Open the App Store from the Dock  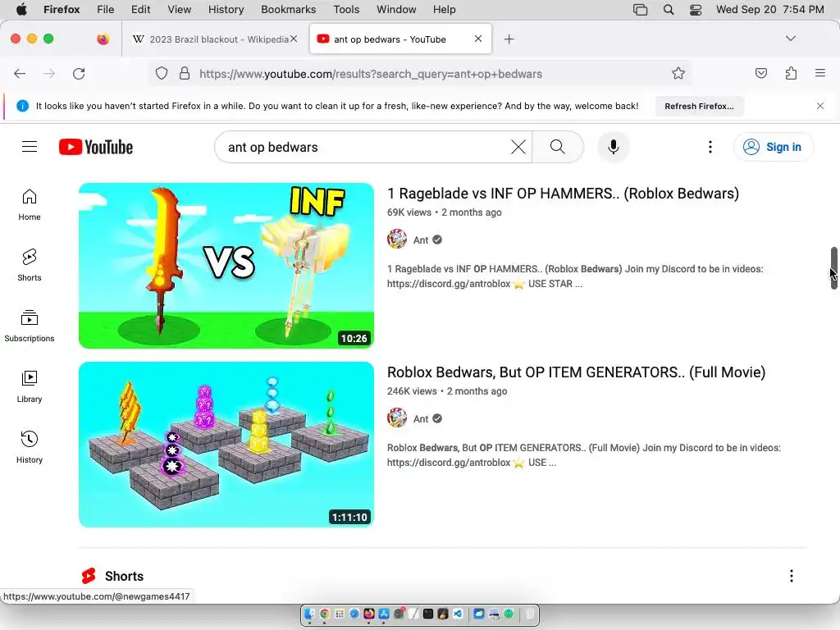point(384,614)
